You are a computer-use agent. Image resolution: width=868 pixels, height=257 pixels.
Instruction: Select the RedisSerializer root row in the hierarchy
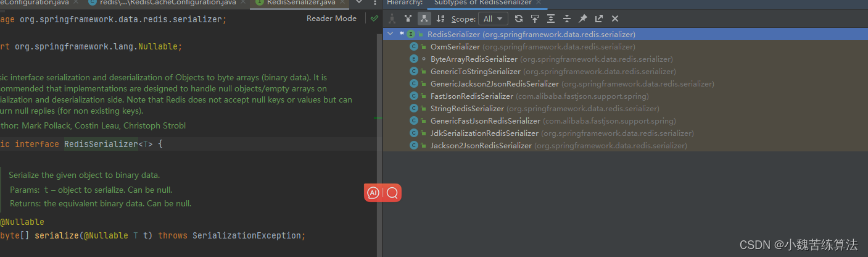click(626, 35)
